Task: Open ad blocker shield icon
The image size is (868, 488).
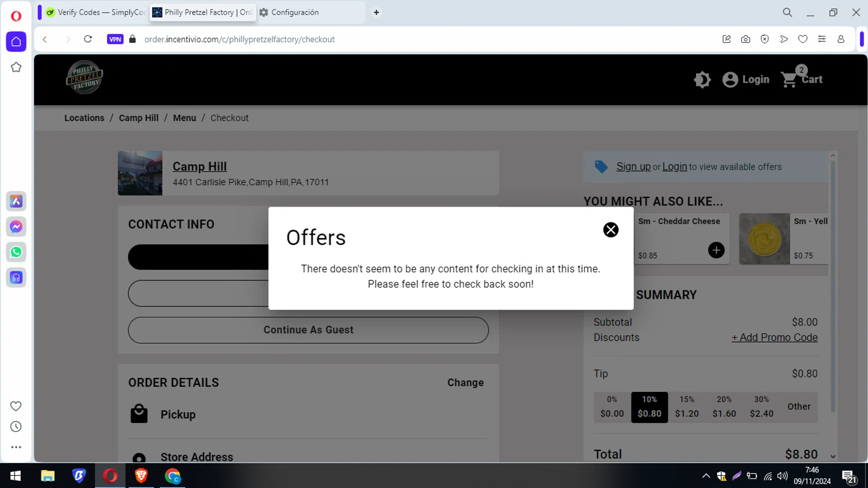Action: tap(764, 39)
